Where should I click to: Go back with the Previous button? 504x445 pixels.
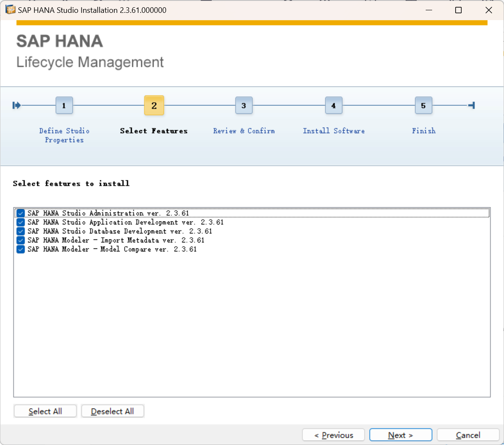[x=334, y=435]
